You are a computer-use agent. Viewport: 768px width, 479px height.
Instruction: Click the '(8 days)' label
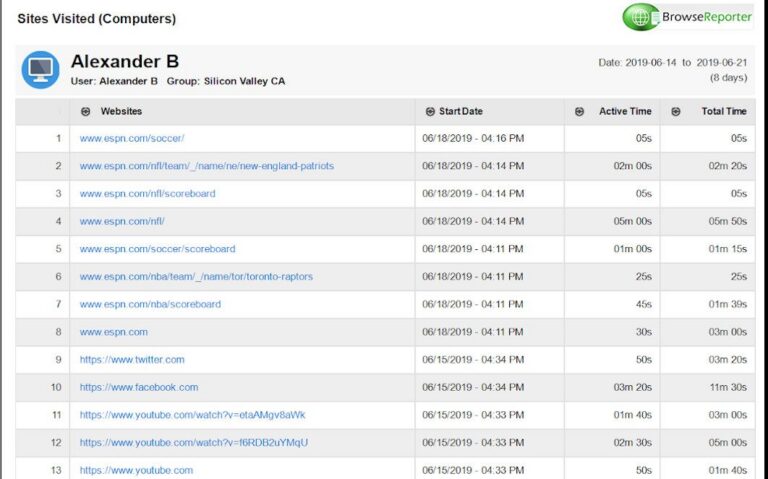(x=728, y=78)
